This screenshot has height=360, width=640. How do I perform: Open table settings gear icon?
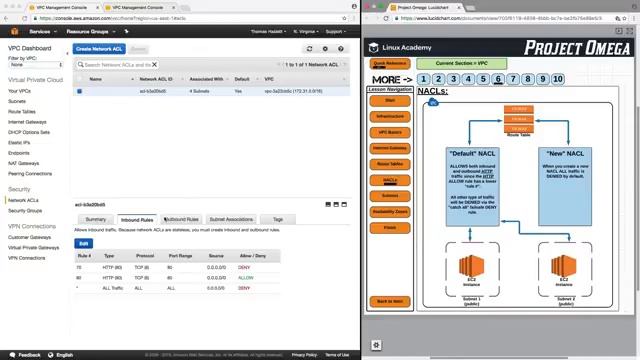(x=325, y=49)
